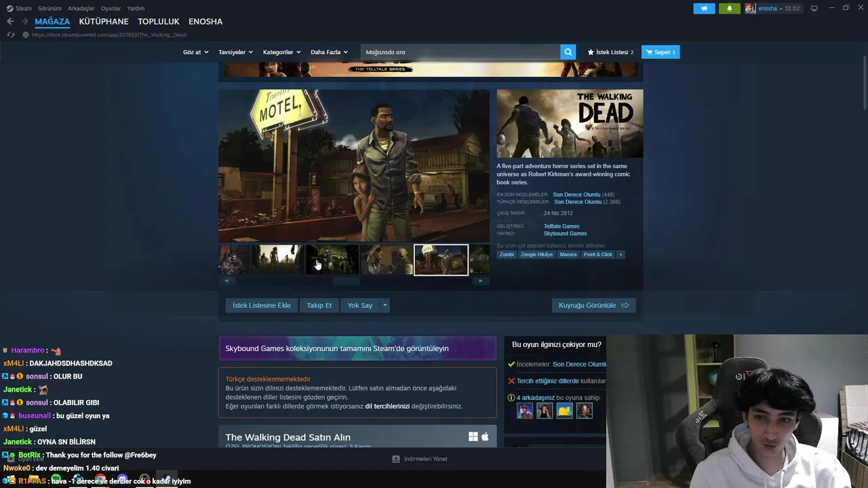This screenshot has width=868, height=488.
Task: Switch to Big Picture mode icon
Action: 814,8
